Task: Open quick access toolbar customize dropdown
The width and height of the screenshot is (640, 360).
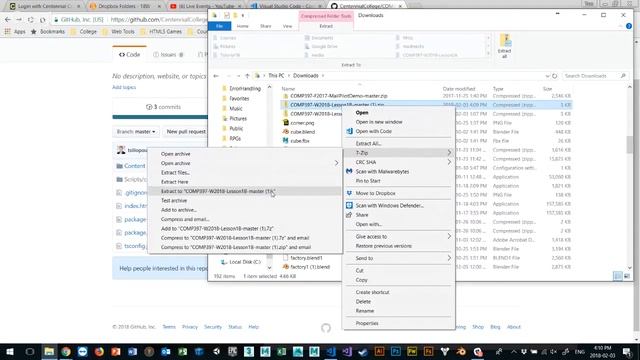Action: click(x=243, y=16)
